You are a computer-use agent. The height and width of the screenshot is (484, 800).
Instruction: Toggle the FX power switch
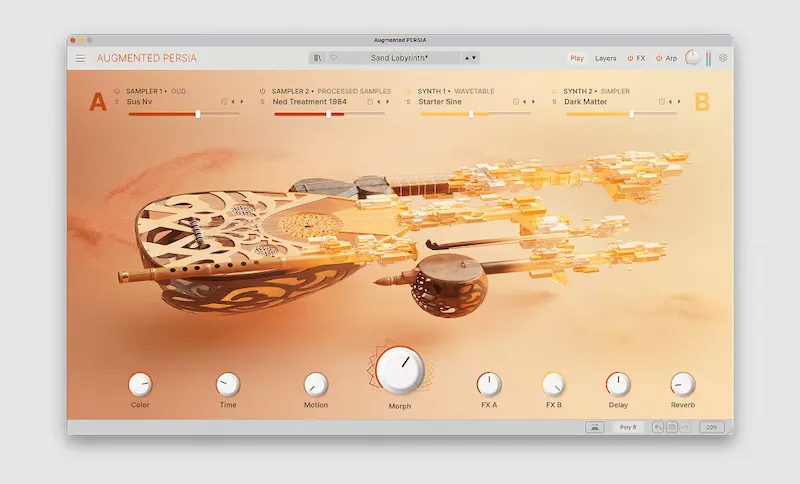point(631,58)
